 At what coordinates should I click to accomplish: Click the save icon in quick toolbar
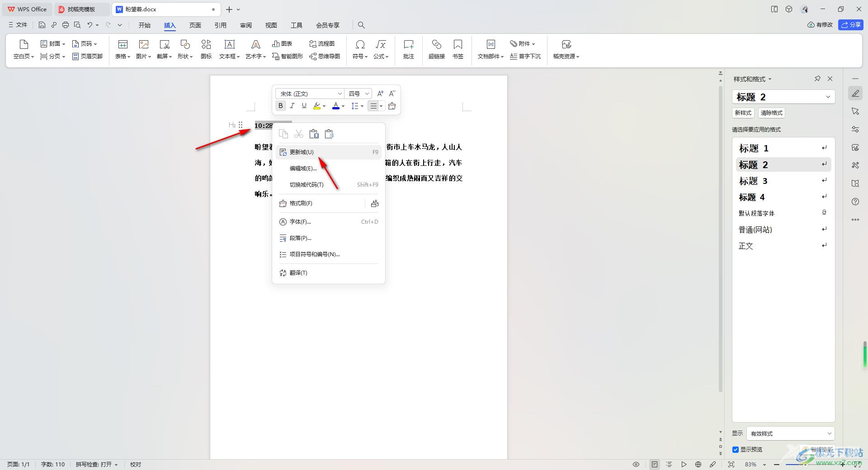[x=42, y=25]
